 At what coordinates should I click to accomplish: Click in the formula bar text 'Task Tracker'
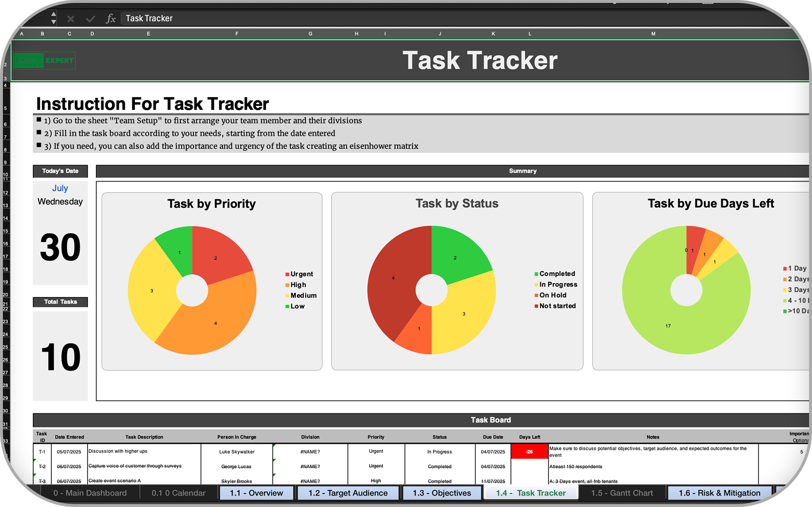149,19
